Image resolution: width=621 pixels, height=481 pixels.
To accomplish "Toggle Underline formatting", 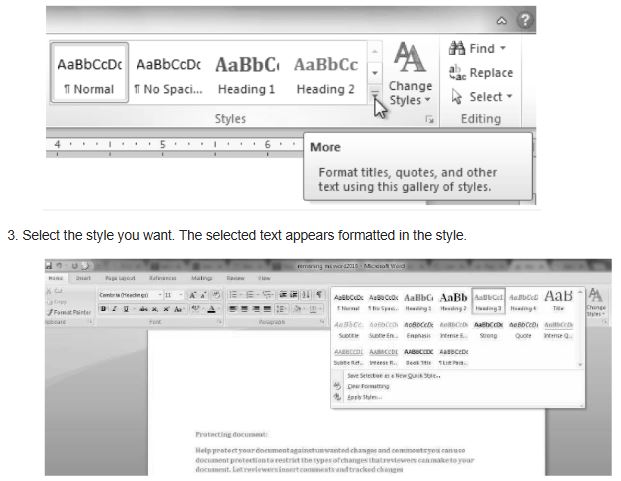I will point(126,309).
